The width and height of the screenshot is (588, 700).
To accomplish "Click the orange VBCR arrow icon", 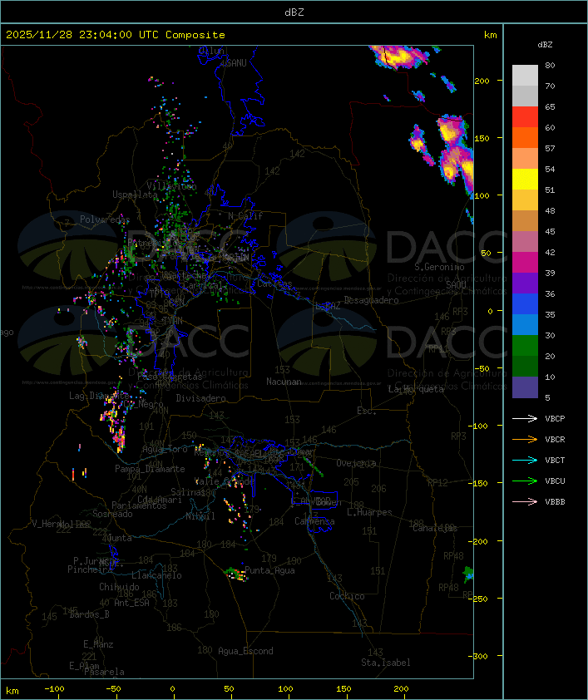I will pos(525,439).
